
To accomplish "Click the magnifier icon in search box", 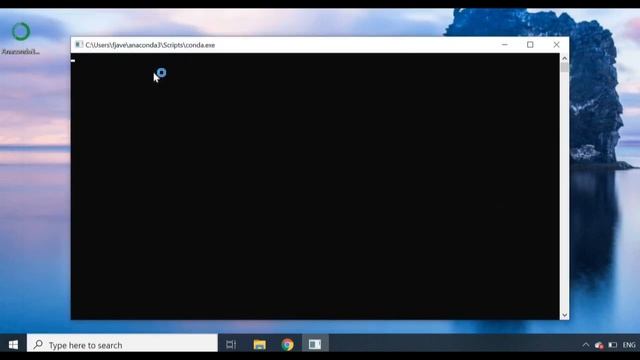I will 38,344.
